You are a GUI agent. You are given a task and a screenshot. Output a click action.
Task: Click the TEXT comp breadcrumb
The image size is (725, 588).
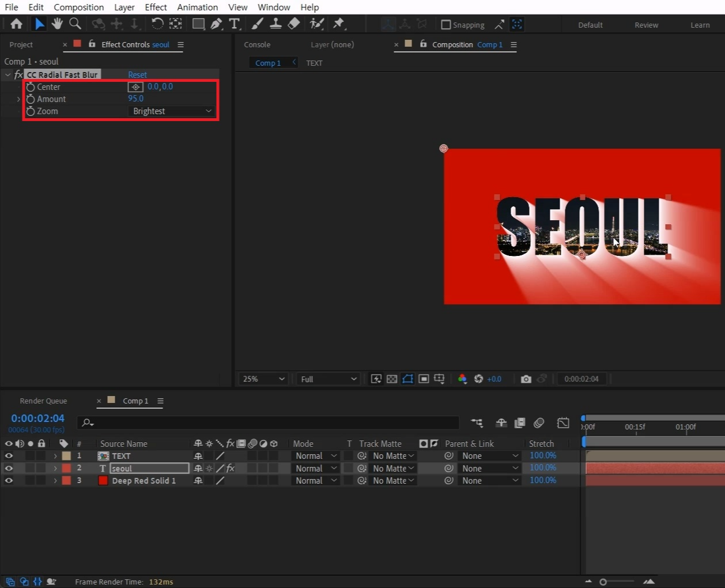click(x=314, y=63)
